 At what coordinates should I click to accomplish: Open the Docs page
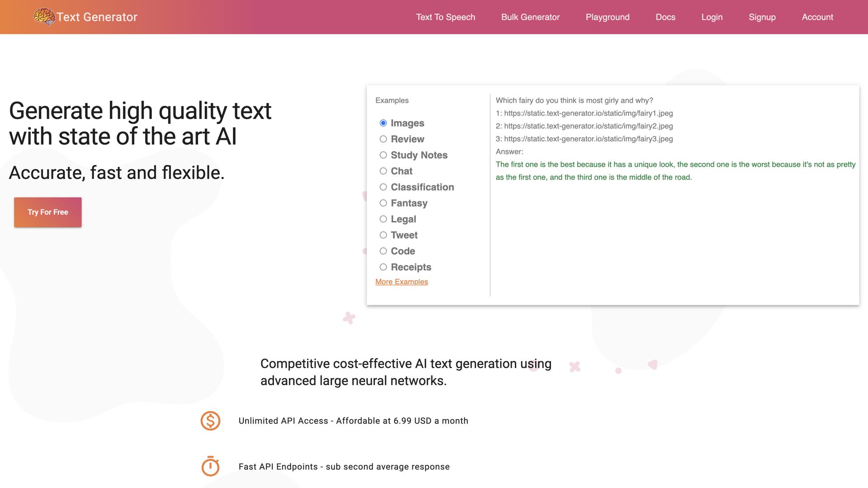pos(665,17)
